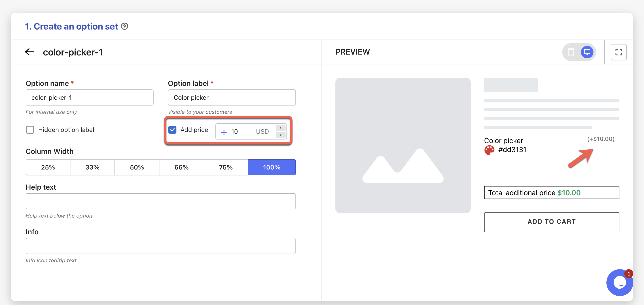This screenshot has height=305, width=644.
Task: Switch preview to mobile device view
Action: [571, 52]
